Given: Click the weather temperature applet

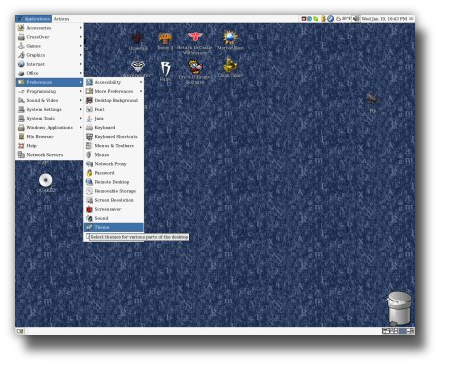Looking at the screenshot, I should click(343, 19).
